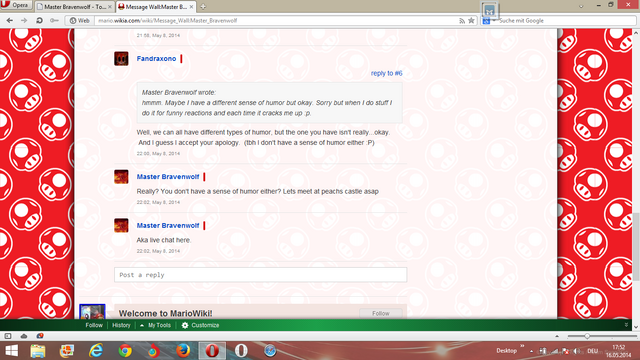This screenshot has height=360, width=640.
Task: Show hidden system tray icons
Action: [531, 351]
